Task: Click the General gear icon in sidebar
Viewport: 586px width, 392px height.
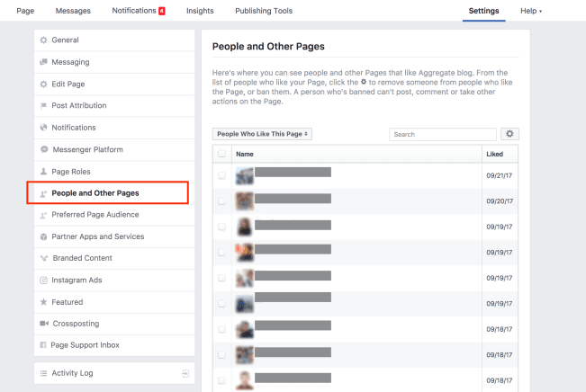Action: [x=44, y=40]
